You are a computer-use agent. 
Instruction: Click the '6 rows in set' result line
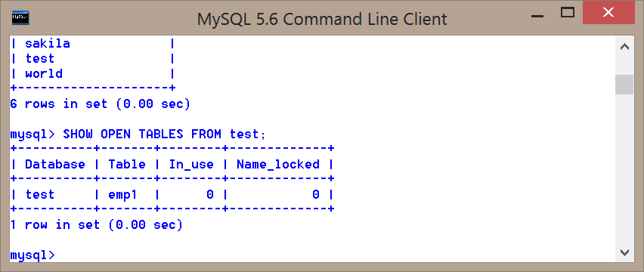101,104
